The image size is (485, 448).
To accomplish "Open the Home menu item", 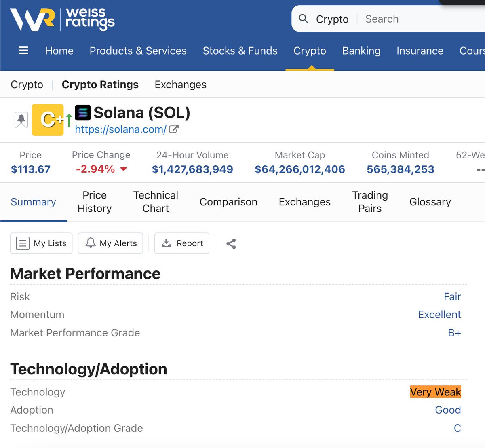I will [x=59, y=51].
